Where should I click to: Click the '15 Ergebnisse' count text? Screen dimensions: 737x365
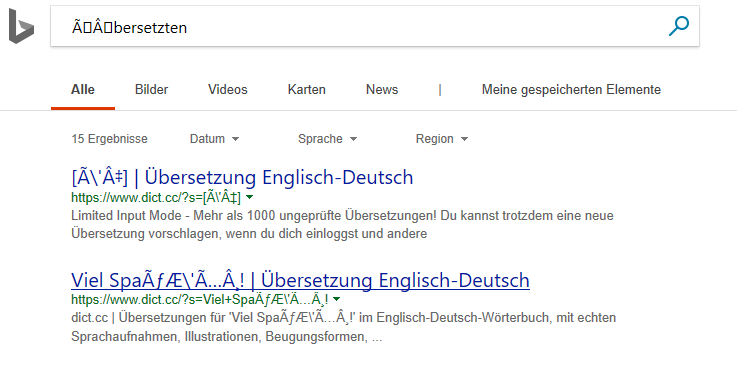110,139
